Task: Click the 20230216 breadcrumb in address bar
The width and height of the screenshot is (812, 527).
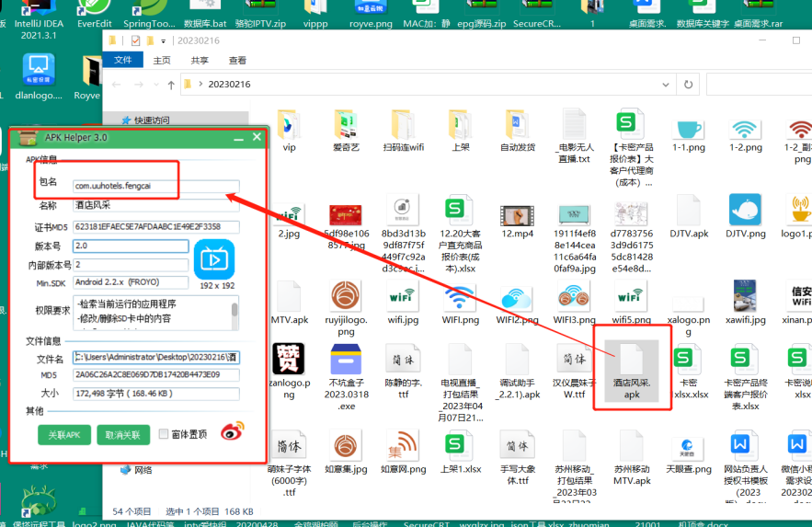Action: click(x=229, y=84)
